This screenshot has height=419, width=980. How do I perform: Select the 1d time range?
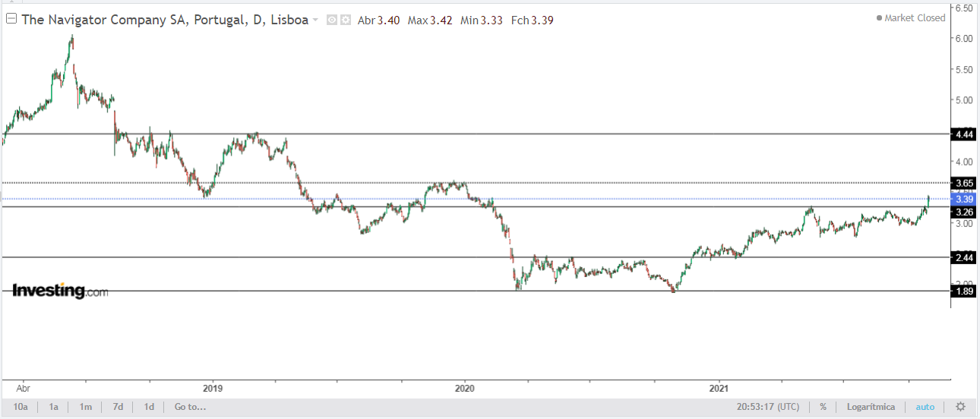coord(149,407)
